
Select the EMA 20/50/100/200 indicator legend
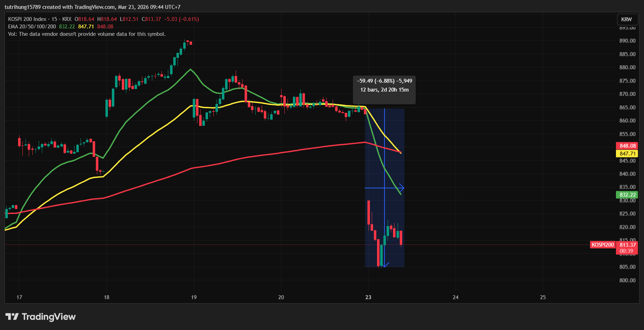pyautogui.click(x=32, y=27)
